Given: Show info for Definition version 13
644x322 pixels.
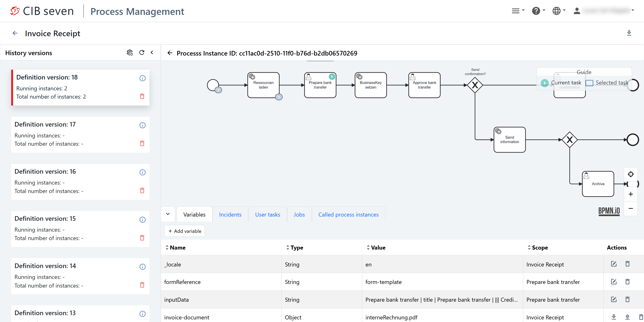Looking at the screenshot, I should pos(142,314).
